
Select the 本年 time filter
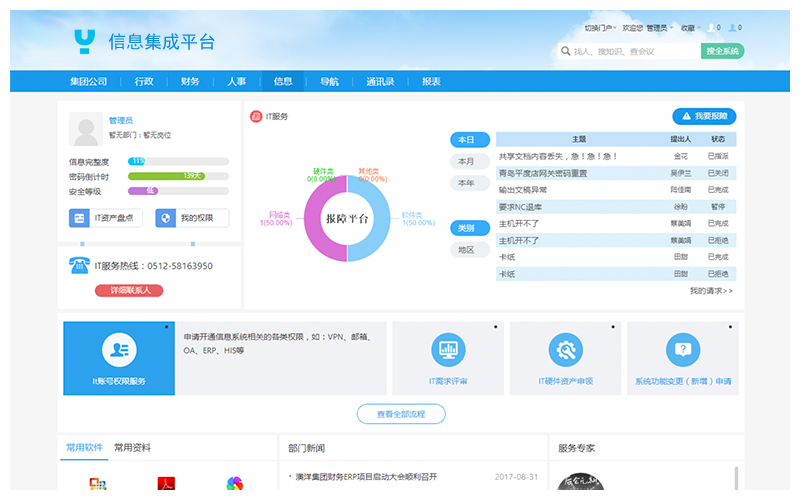[466, 183]
